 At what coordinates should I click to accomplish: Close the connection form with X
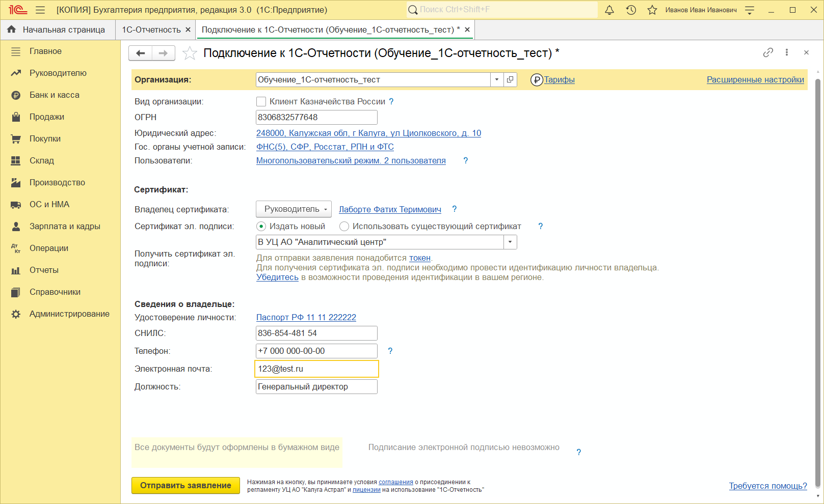click(x=806, y=52)
